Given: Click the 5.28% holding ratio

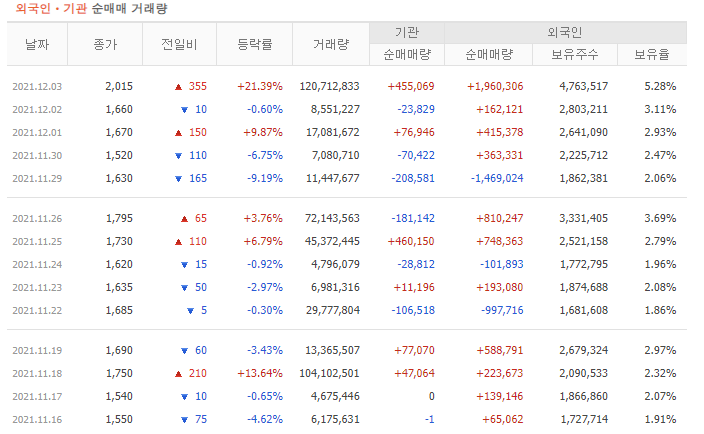Looking at the screenshot, I should click(660, 86).
